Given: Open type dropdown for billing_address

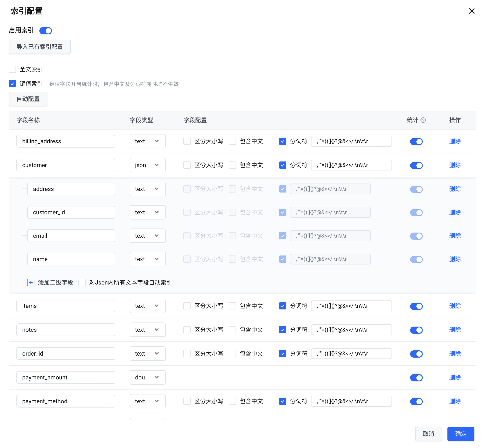Looking at the screenshot, I should click(148, 141).
